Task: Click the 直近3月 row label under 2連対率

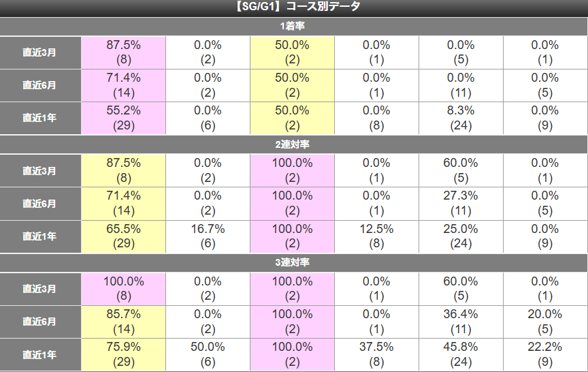Action: (40, 171)
